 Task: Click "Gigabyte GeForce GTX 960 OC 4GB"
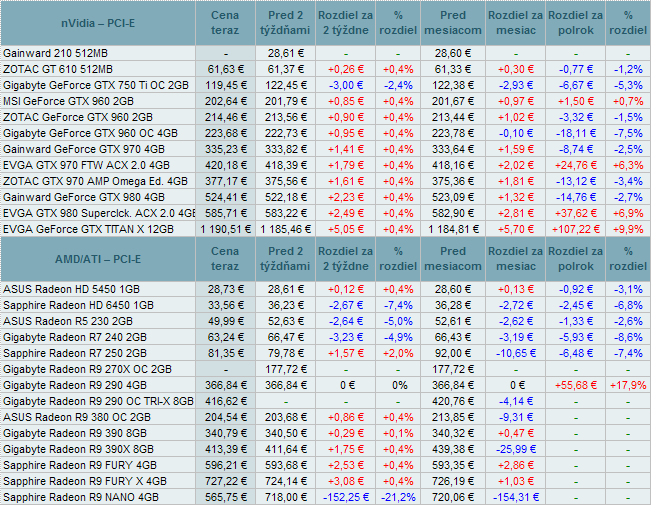pos(90,133)
